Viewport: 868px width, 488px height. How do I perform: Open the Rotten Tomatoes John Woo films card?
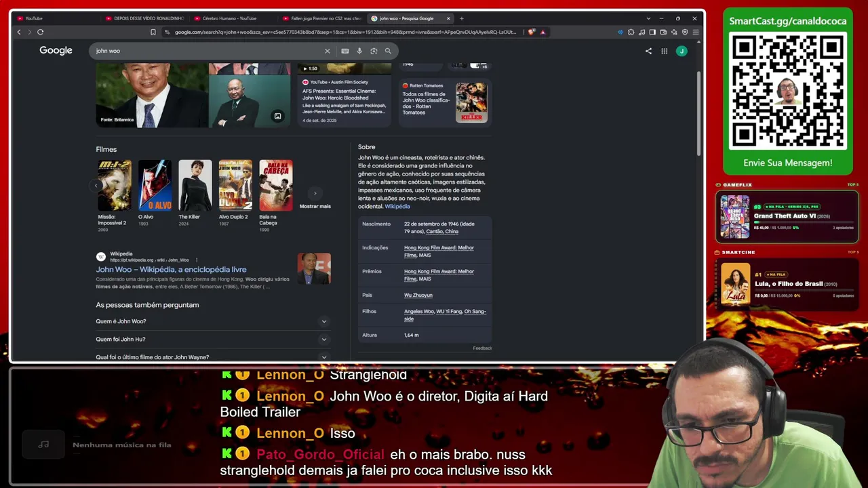click(445, 102)
